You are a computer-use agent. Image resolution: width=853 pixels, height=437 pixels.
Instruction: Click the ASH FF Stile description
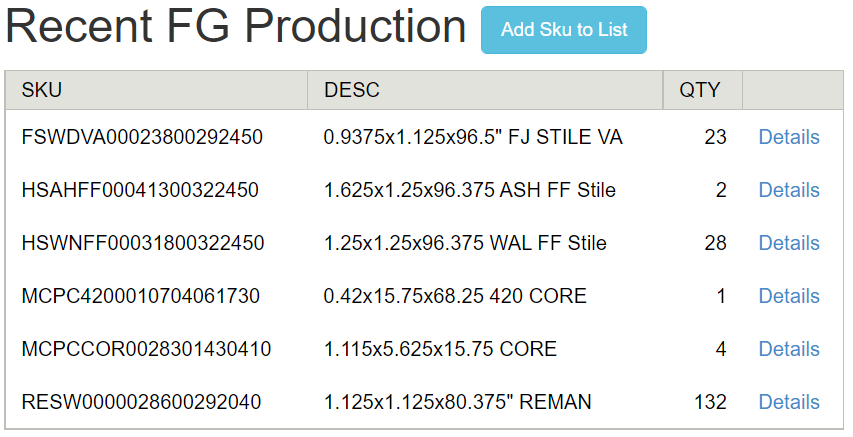(469, 190)
